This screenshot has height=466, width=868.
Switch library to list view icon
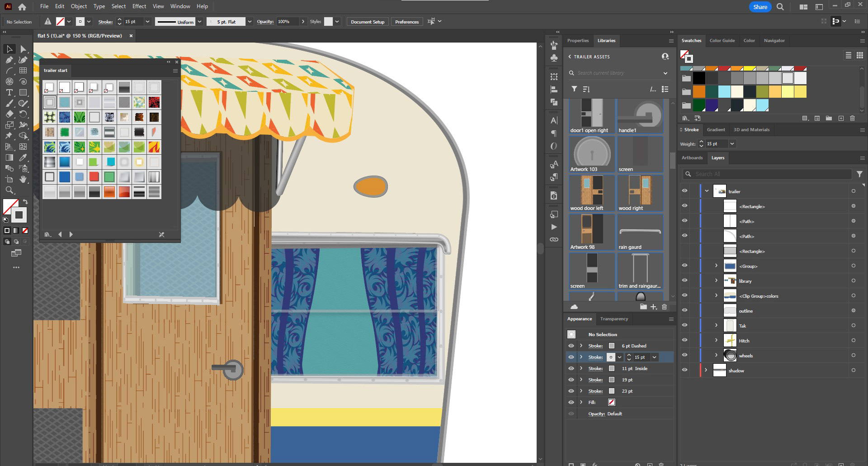pyautogui.click(x=665, y=89)
